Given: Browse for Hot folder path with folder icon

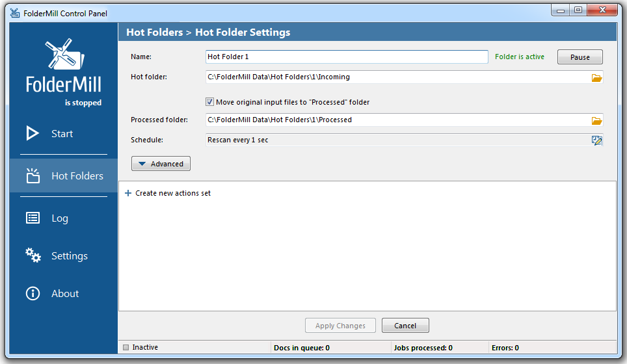Looking at the screenshot, I should (596, 77).
